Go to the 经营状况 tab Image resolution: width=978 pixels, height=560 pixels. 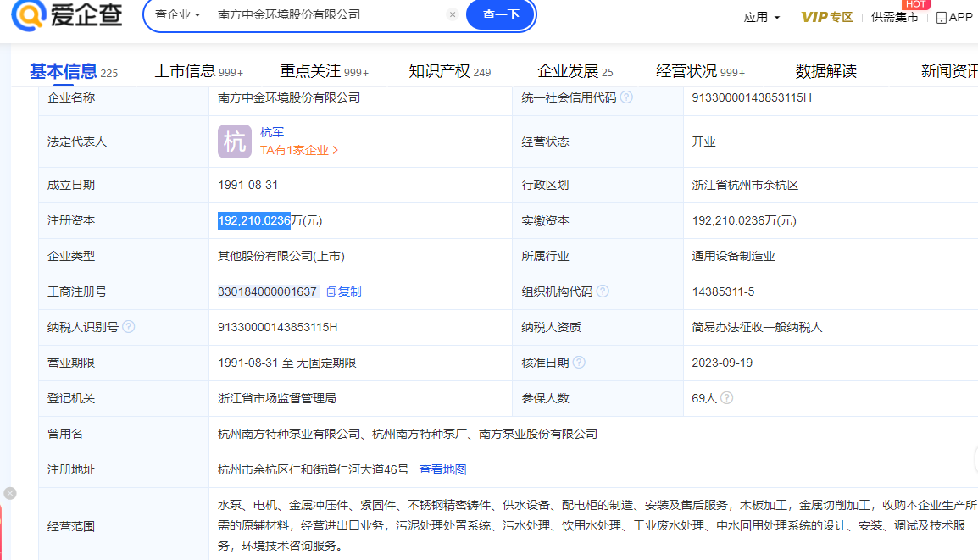click(x=700, y=71)
